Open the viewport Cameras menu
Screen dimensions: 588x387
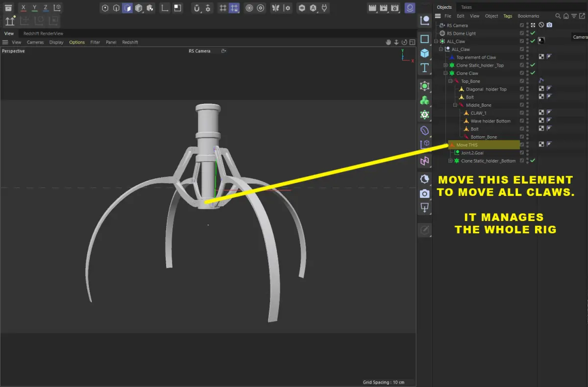click(35, 42)
